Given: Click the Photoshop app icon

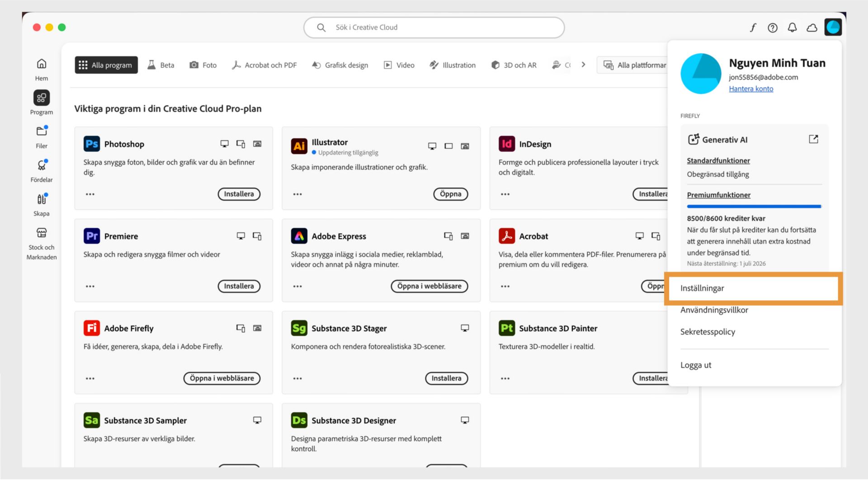Looking at the screenshot, I should 92,144.
